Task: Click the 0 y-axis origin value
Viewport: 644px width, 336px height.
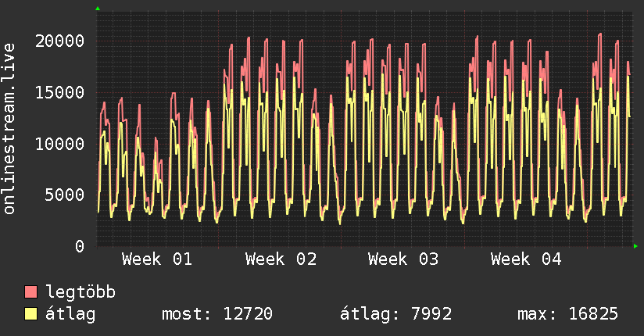Action: 80,246
